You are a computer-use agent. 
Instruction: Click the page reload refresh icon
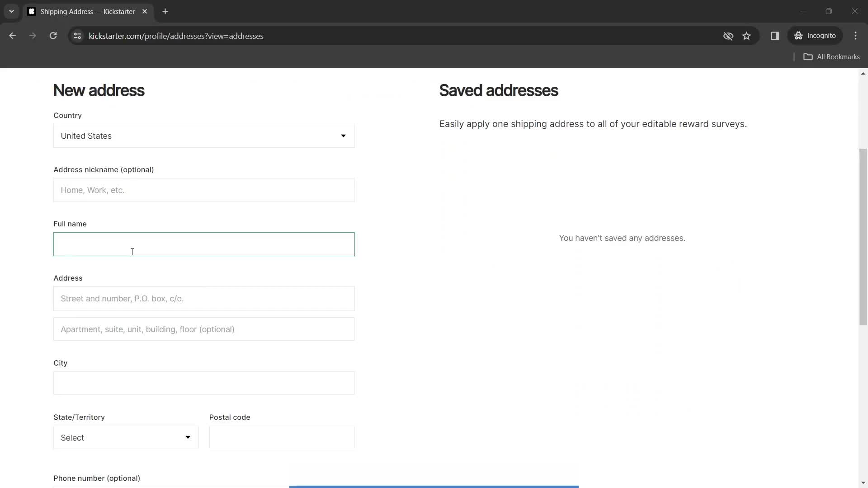53,36
